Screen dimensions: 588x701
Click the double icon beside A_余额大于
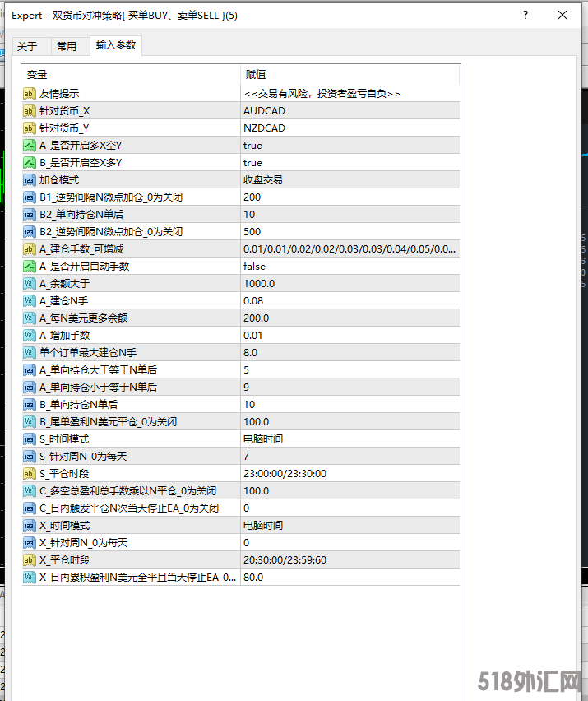coord(29,284)
